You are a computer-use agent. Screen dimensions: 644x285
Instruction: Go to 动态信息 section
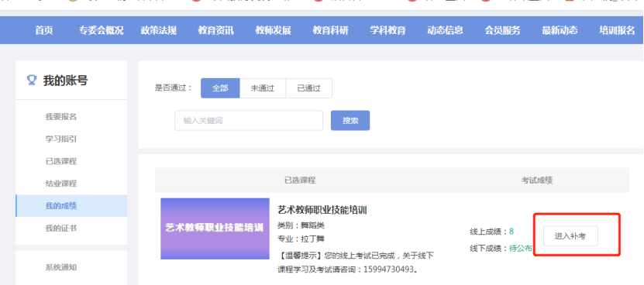click(x=445, y=30)
